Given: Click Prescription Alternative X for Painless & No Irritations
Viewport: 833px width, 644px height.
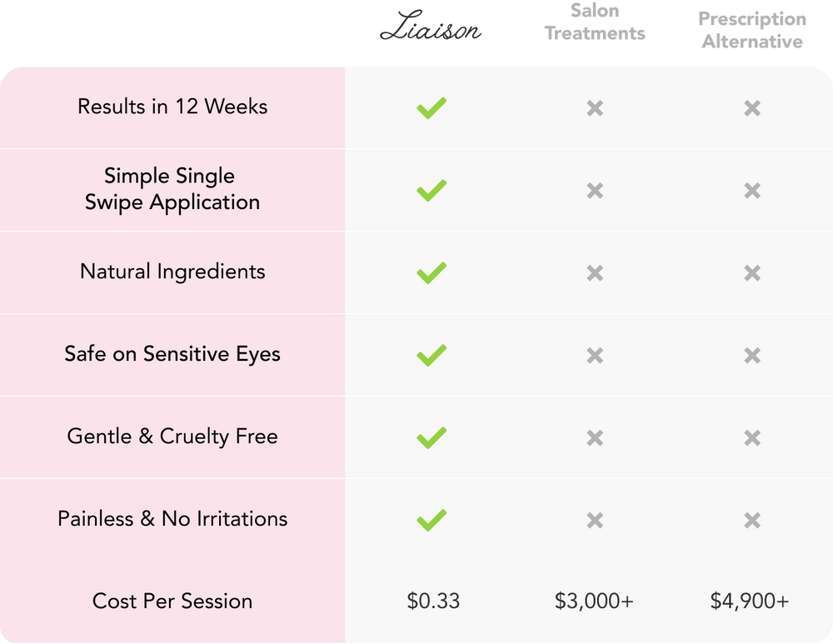Looking at the screenshot, I should (752, 520).
